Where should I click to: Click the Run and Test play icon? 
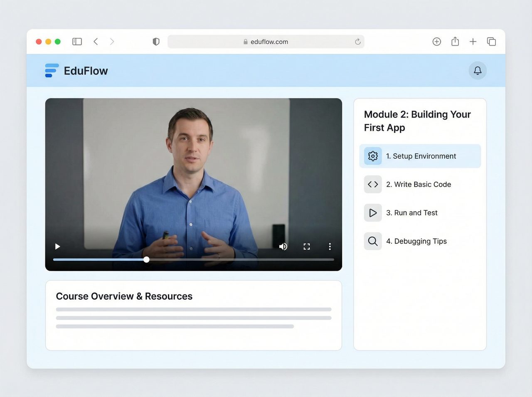tap(373, 213)
